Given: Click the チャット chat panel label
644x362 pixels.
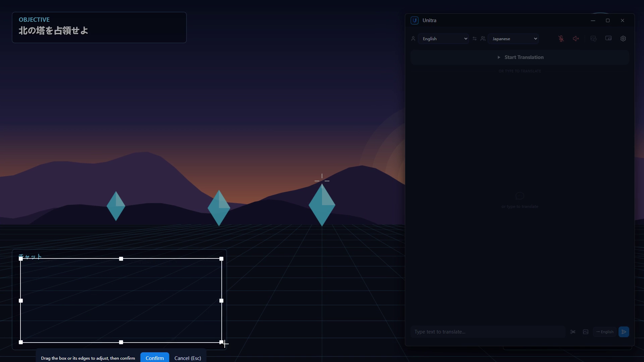Looking at the screenshot, I should (x=30, y=256).
